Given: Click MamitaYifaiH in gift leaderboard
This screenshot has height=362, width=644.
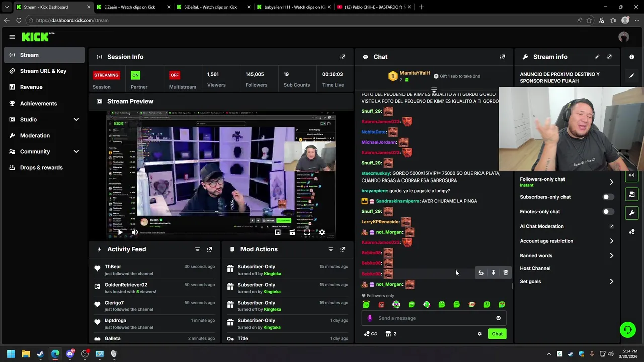Looking at the screenshot, I should click(x=415, y=73).
